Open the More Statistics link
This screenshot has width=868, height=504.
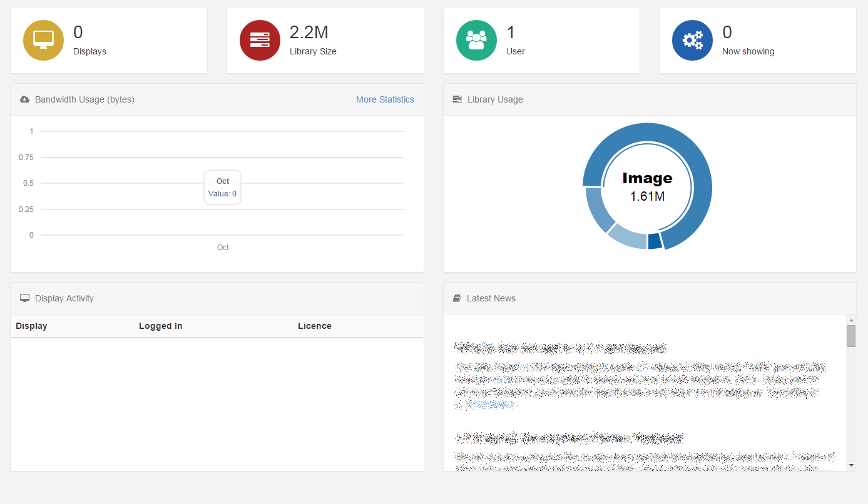385,99
